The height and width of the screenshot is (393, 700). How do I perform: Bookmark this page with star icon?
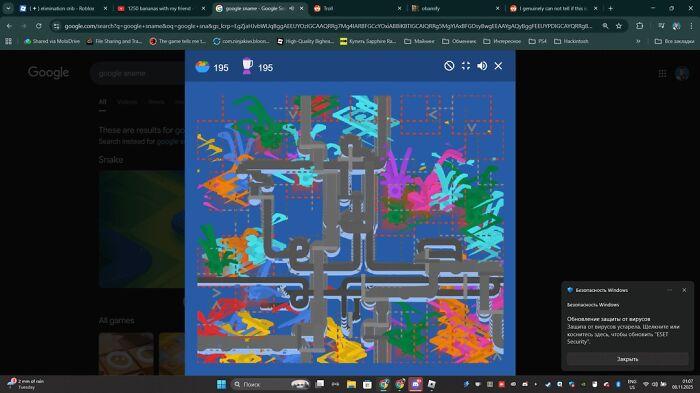619,26
